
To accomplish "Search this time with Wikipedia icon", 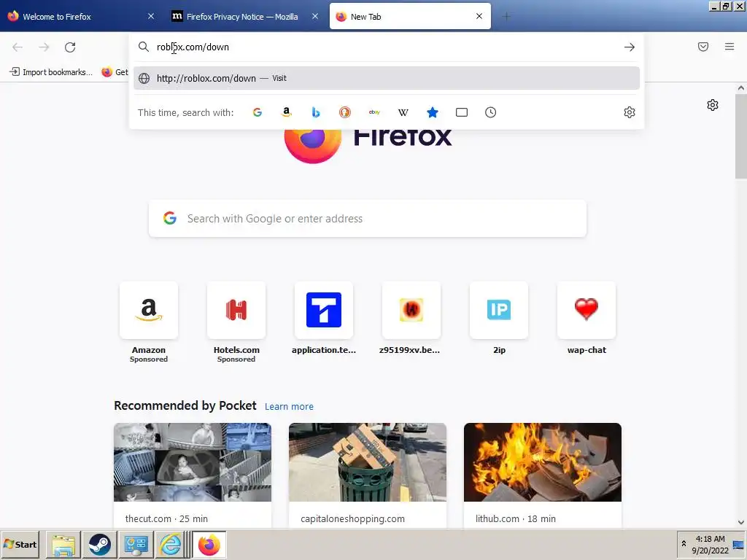I will [403, 112].
